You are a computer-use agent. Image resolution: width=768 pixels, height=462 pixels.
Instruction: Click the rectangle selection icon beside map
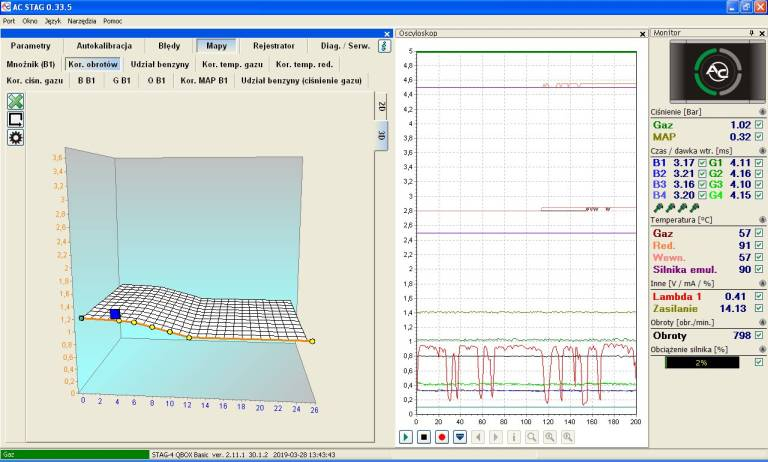click(x=16, y=120)
